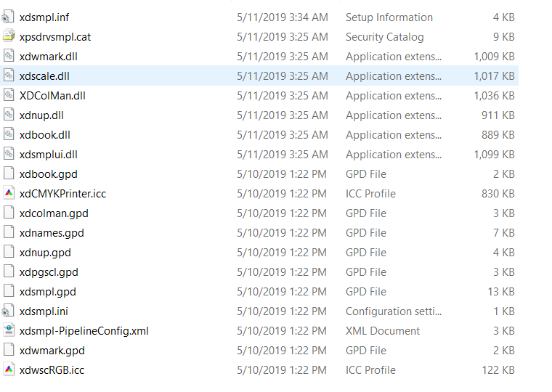Select the file named xdsmpl.ini
552x392 pixels.
(44, 311)
